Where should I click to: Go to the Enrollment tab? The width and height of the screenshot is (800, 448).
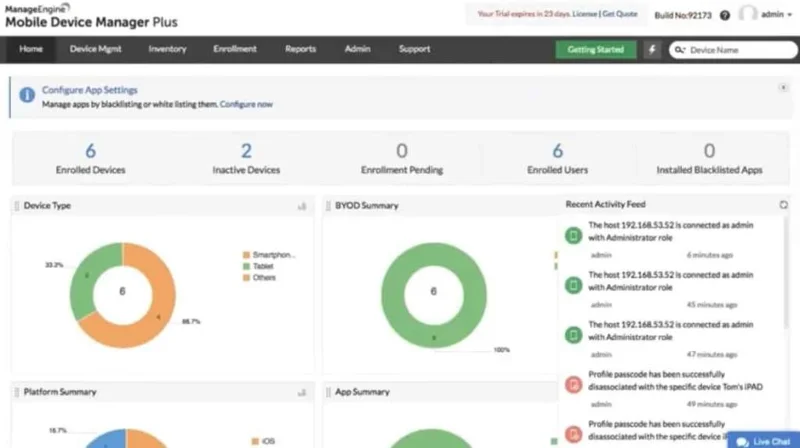coord(235,49)
